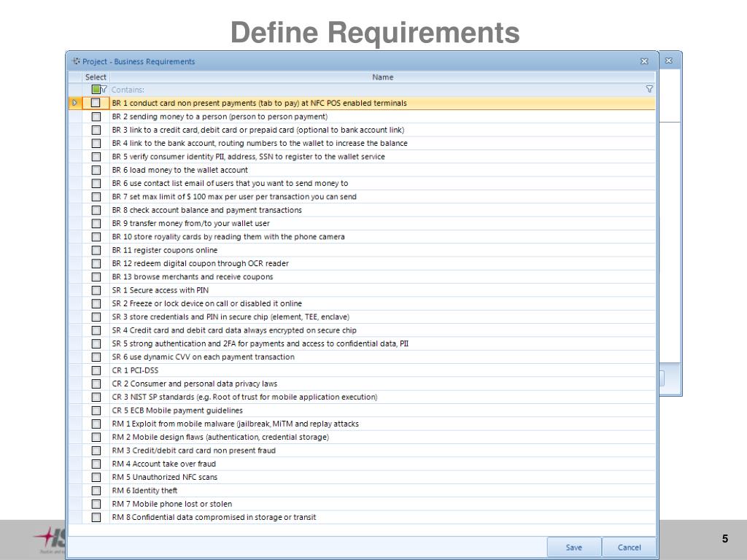Select 'SR 1 Secure access with PIN' text
The height and width of the screenshot is (560, 747).
pos(160,290)
